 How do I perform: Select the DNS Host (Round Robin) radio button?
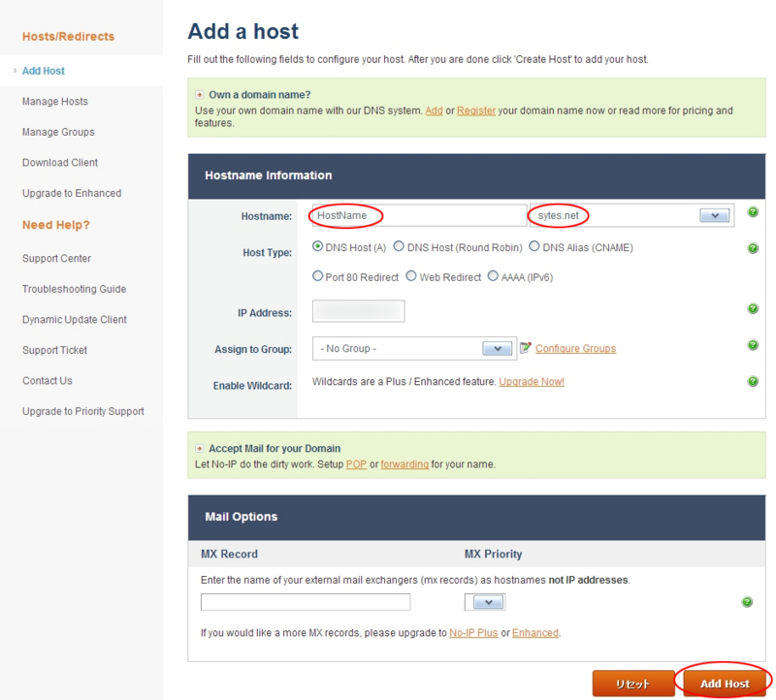[x=399, y=246]
